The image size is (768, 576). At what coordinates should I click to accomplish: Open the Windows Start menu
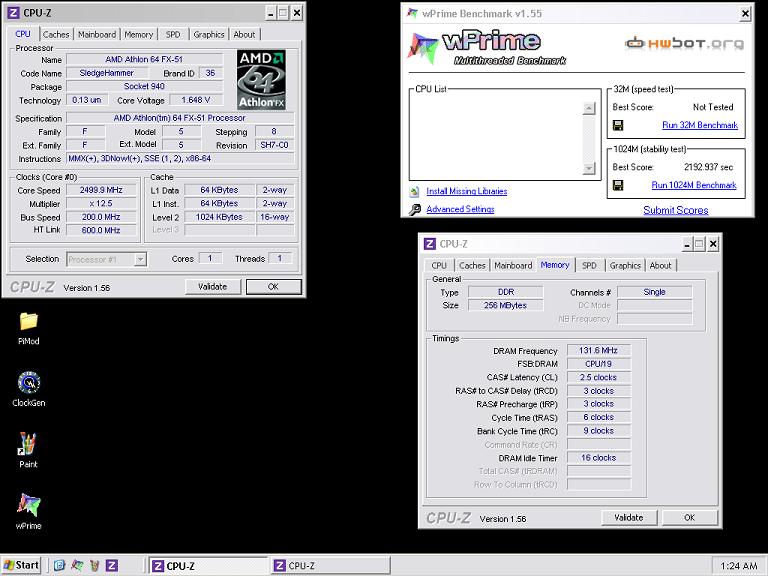coord(21,565)
